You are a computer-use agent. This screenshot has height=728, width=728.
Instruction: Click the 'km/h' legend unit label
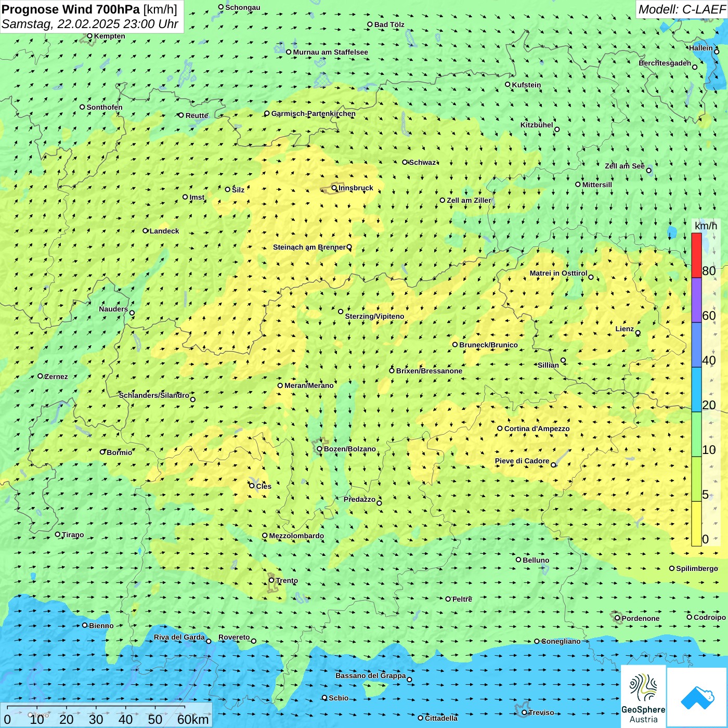point(706,226)
